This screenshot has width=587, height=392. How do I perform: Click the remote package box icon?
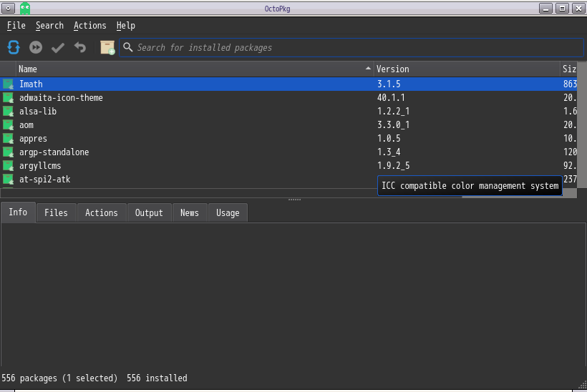[107, 47]
